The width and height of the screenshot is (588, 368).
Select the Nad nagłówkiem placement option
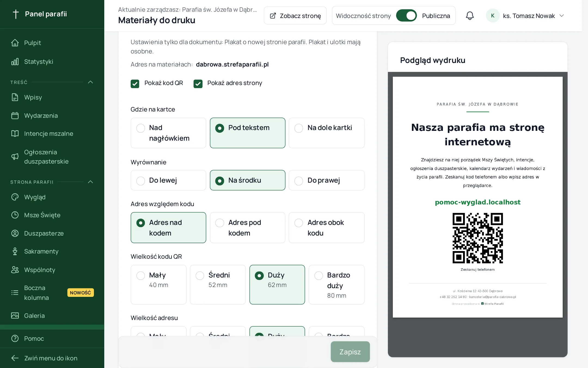tap(169, 133)
